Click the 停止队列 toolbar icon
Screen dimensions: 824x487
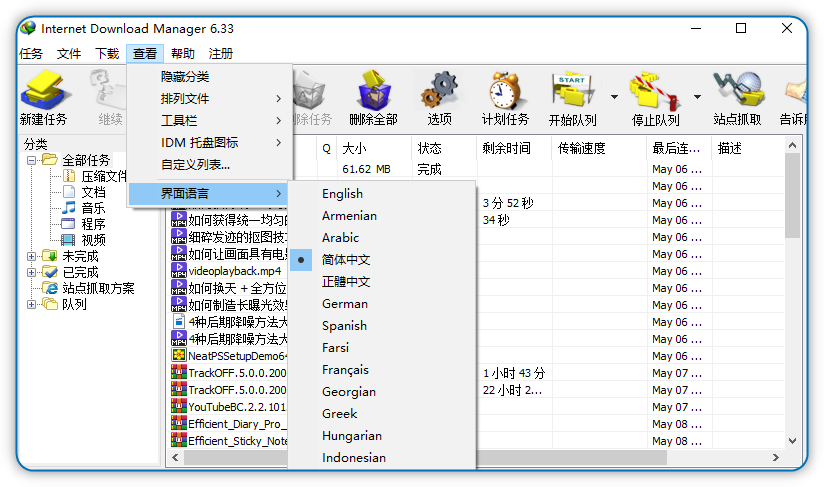coord(655,90)
